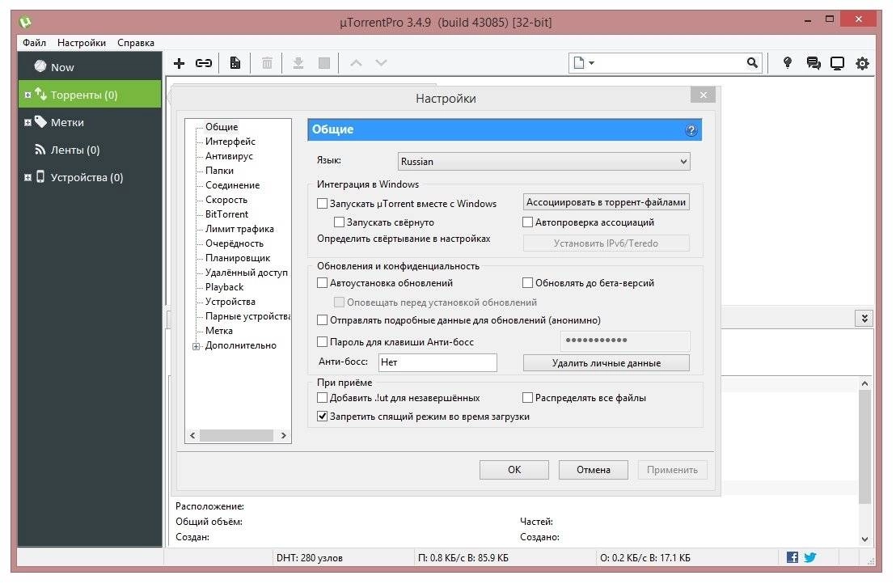The width and height of the screenshot is (896, 588).
Task: Open preferences gear icon in toolbar
Action: pyautogui.click(x=862, y=63)
